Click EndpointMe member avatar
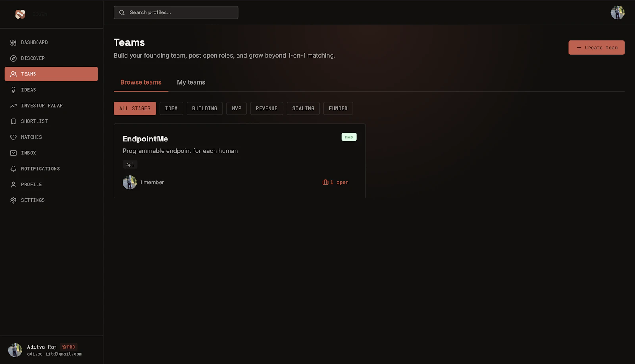 129,182
